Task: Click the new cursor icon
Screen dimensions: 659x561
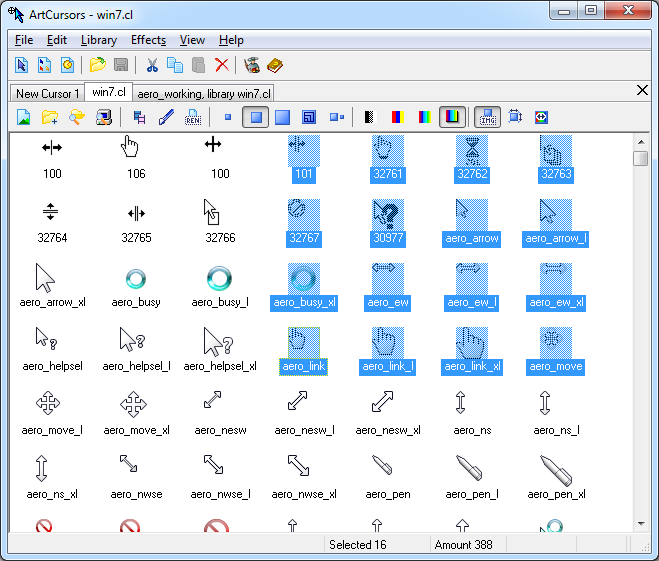Action: pyautogui.click(x=22, y=65)
